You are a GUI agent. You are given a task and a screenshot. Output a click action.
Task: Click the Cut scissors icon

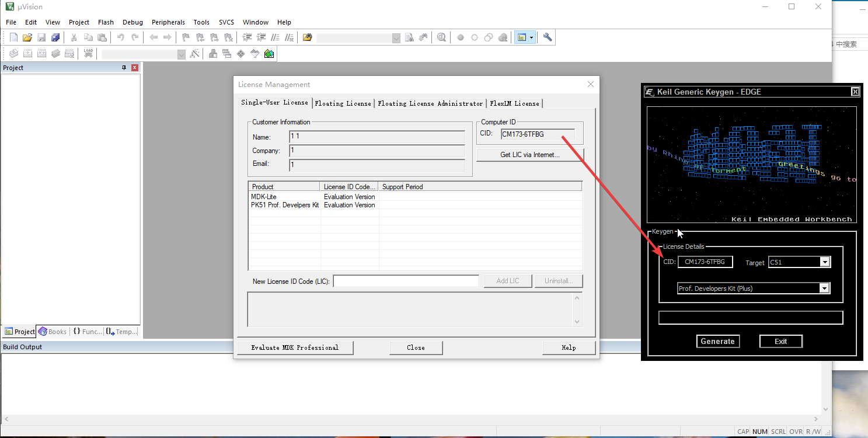coord(74,37)
